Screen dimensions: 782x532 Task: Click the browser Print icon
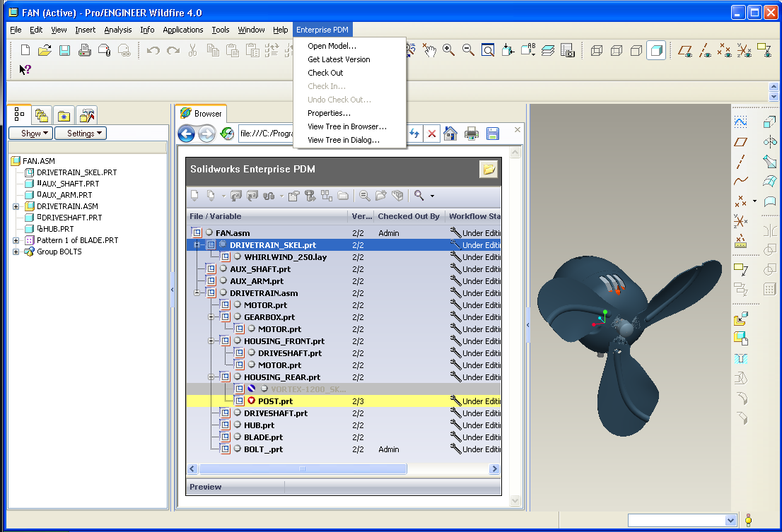click(x=472, y=134)
